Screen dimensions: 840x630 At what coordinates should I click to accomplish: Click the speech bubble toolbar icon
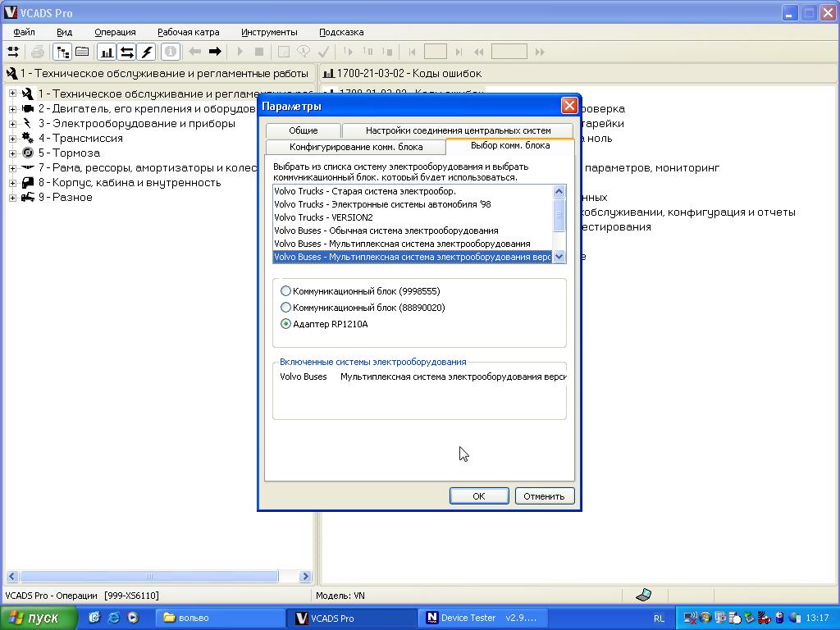304,52
